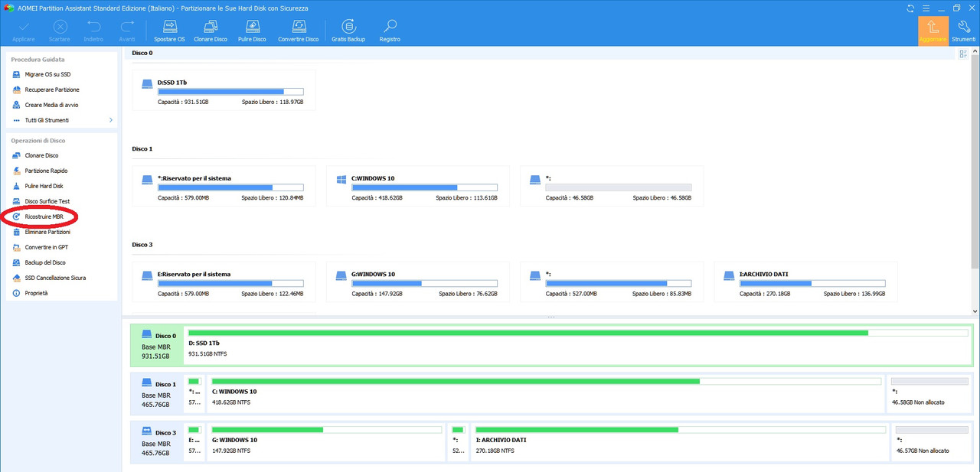
Task: Select Partizione Rapido in the sidebar
Action: (46, 171)
